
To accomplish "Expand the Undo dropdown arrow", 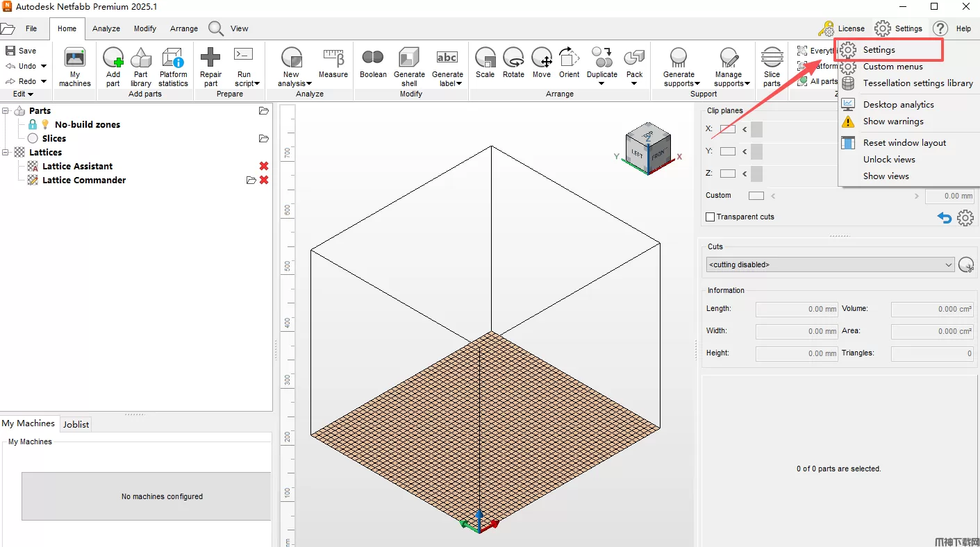I will pyautogui.click(x=44, y=67).
